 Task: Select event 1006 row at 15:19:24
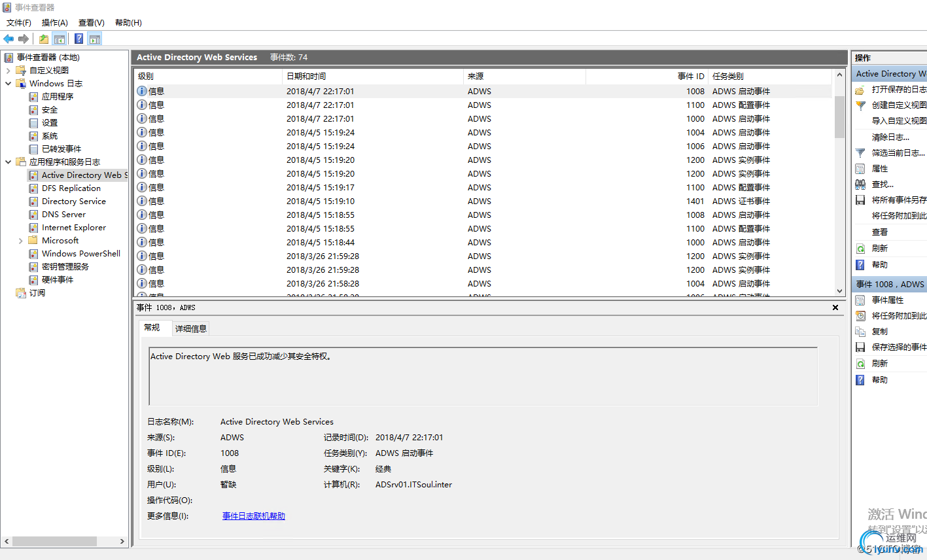click(x=483, y=146)
